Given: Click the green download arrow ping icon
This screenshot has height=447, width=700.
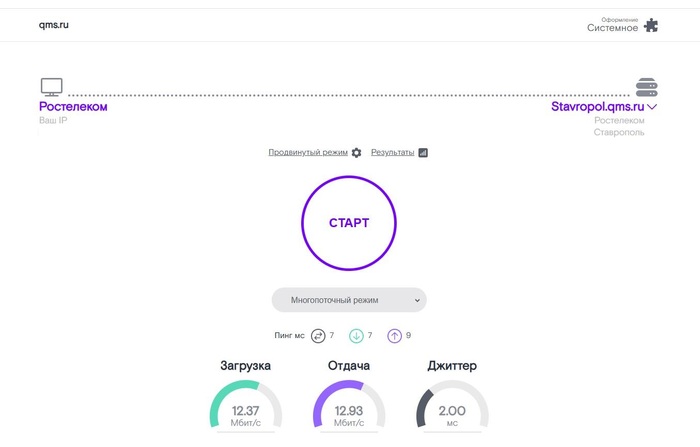Looking at the screenshot, I should pos(356,336).
